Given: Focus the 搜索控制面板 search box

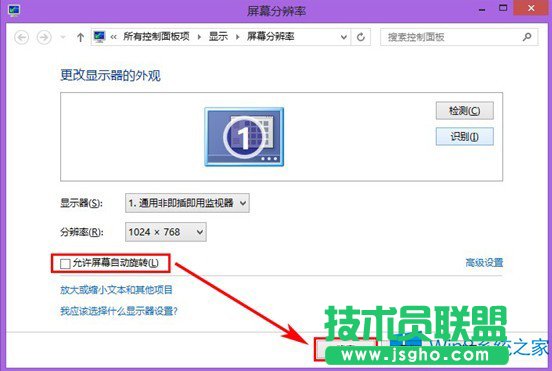Looking at the screenshot, I should pos(459,37).
